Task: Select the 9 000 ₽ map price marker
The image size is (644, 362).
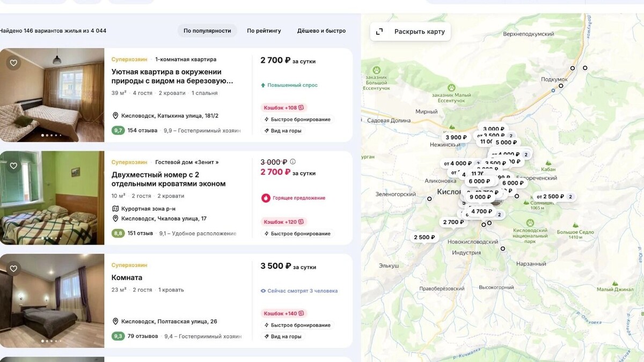Action: (x=480, y=197)
